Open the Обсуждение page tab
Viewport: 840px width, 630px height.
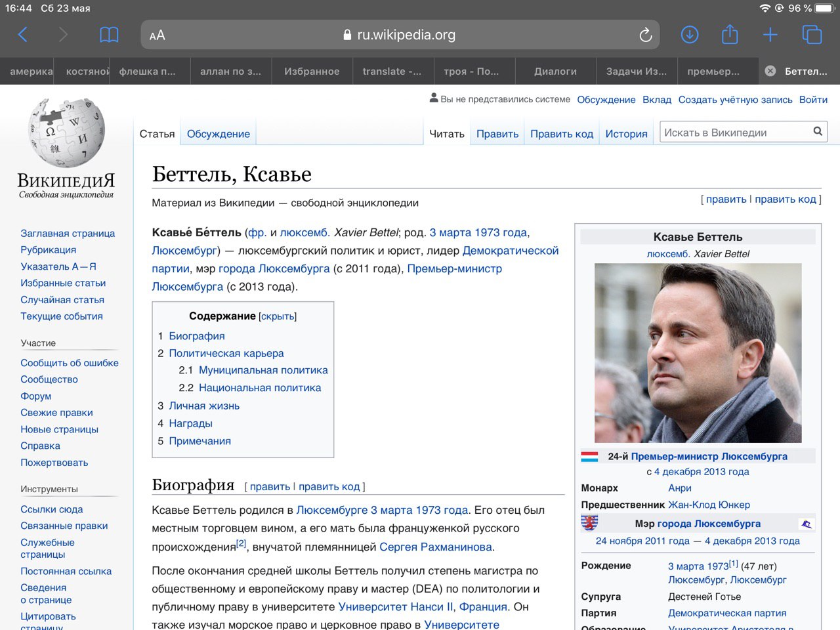[219, 134]
